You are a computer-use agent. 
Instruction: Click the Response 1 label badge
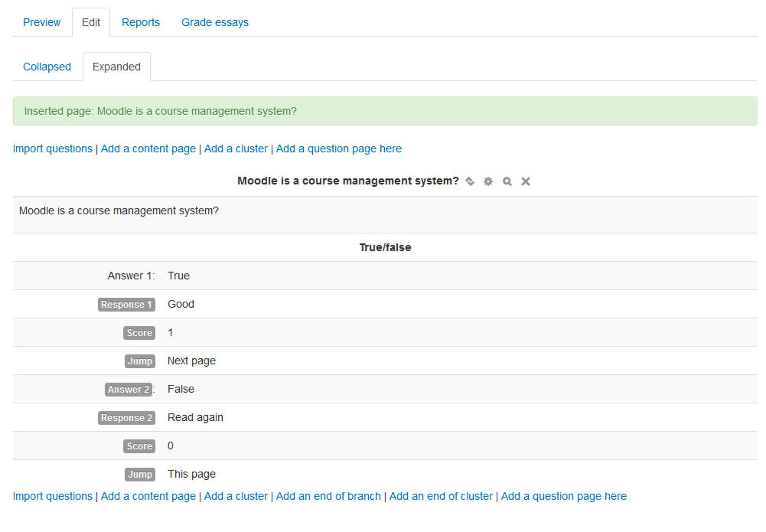click(126, 304)
